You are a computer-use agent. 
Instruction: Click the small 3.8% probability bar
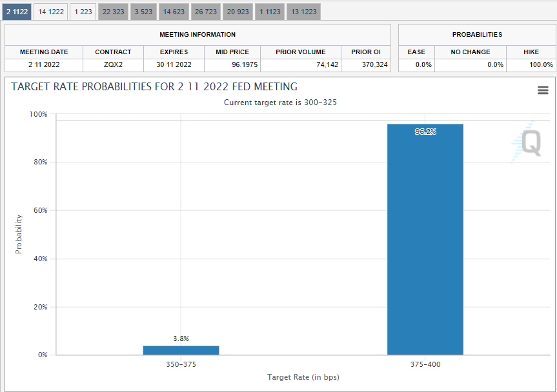181,350
